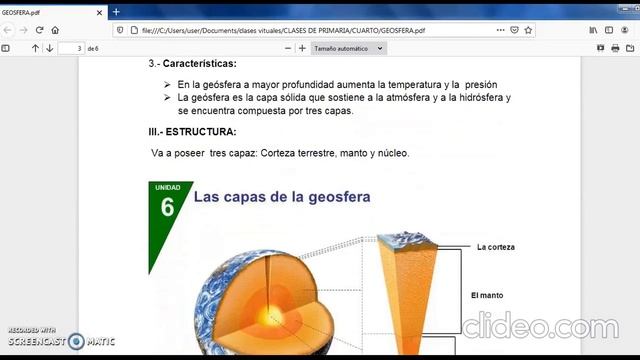The height and width of the screenshot is (360, 640).
Task: Close the GEOSFERA.pdf tab
Action: (99, 13)
